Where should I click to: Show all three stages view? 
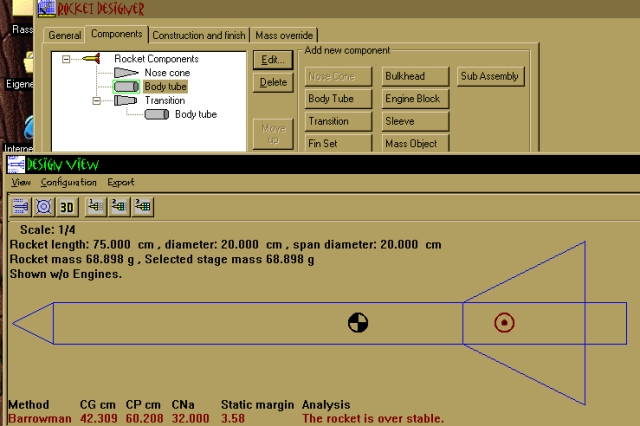click(x=143, y=206)
